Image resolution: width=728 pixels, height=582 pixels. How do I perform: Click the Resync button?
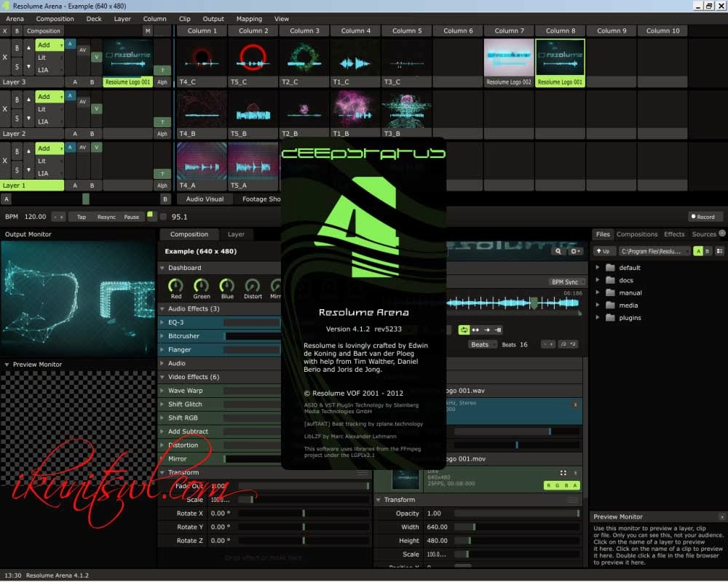106,217
